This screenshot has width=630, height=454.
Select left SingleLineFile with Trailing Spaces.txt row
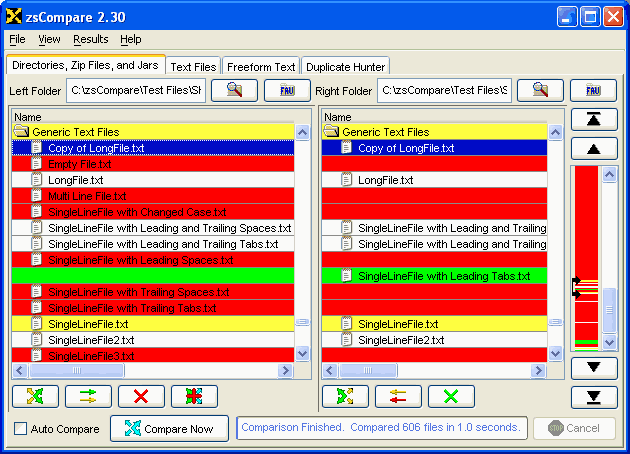click(x=153, y=292)
